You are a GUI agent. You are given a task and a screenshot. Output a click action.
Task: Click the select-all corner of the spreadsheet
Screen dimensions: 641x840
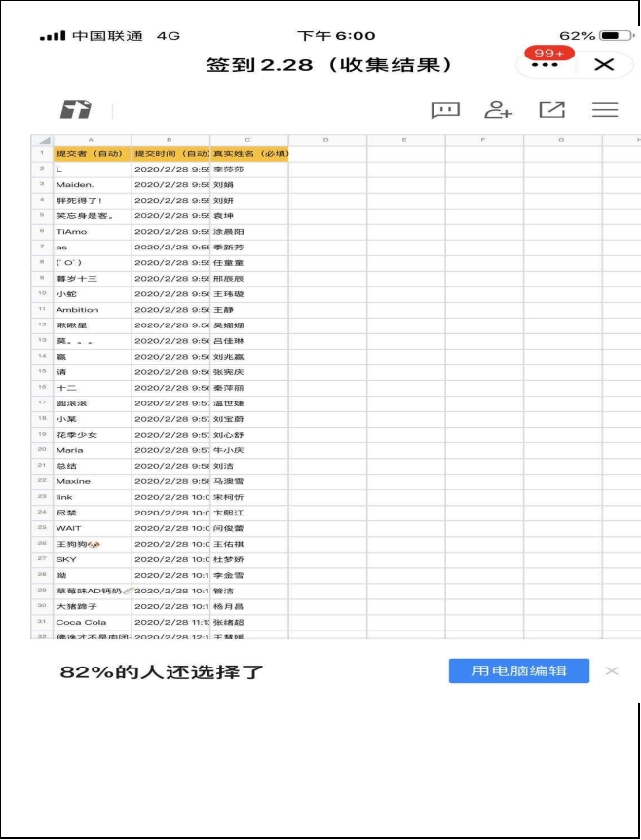(x=43, y=140)
